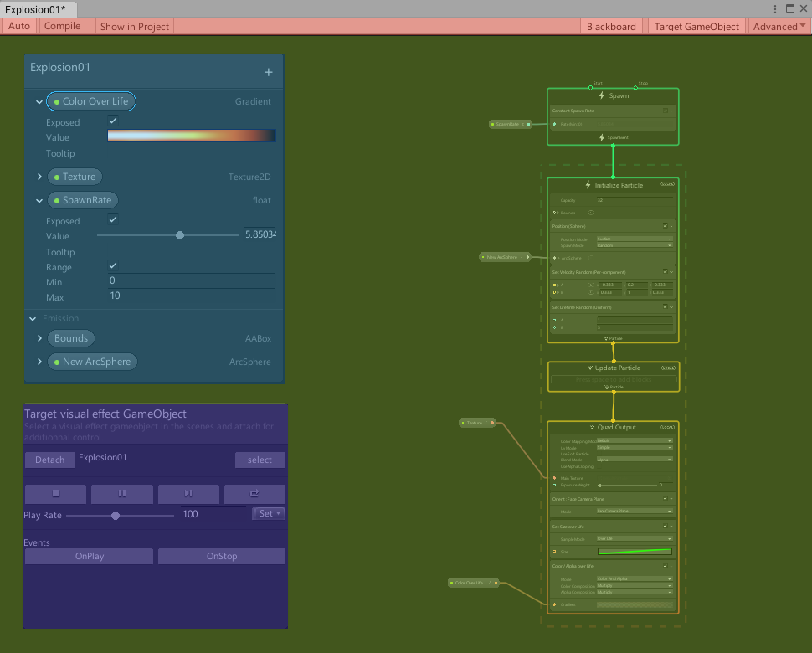Add a new property with the Blackboard plus icon
Screen dimensions: 812x653
[268, 72]
